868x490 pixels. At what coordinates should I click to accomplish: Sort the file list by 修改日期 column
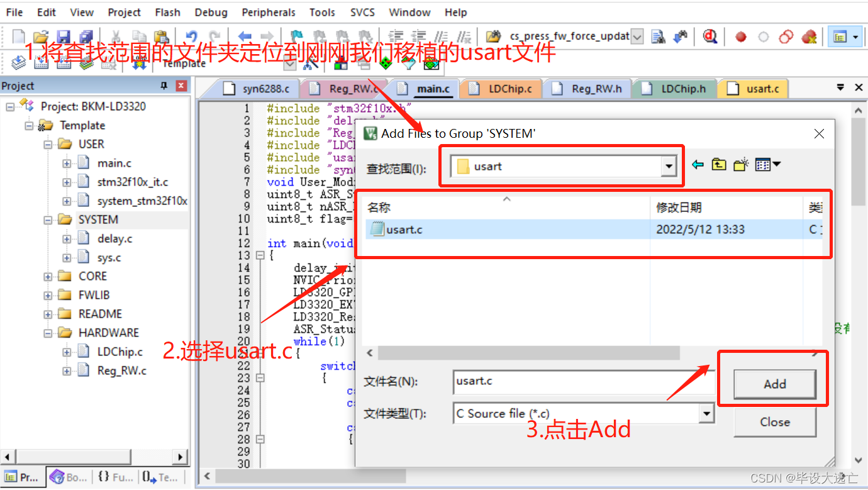tap(728, 208)
